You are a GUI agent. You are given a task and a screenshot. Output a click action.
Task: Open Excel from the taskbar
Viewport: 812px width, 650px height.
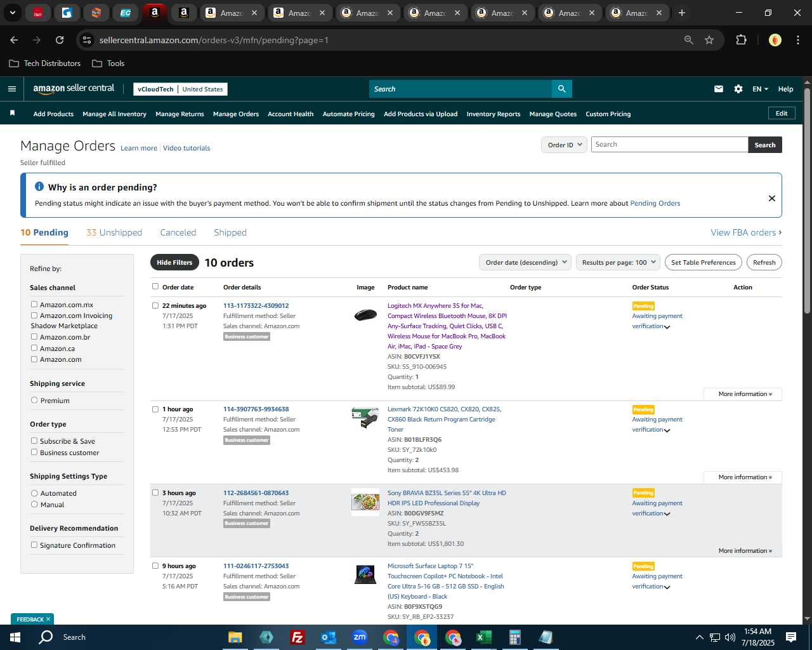click(x=483, y=637)
